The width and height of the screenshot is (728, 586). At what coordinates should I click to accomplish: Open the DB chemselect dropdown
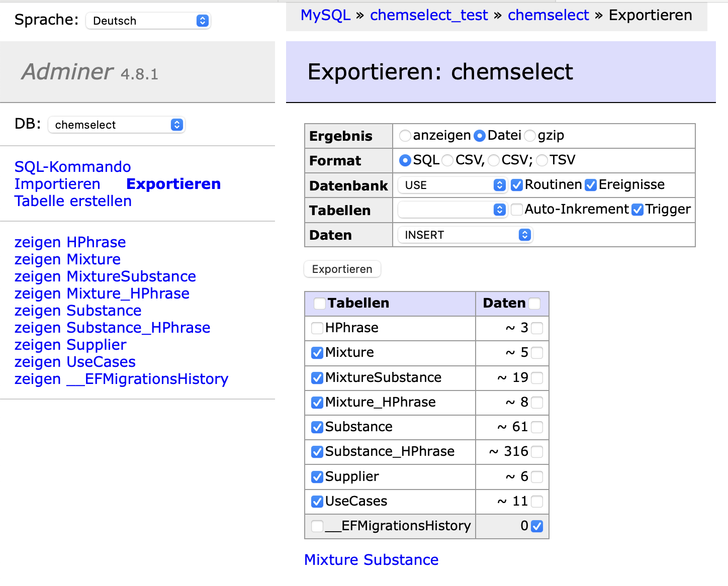[x=117, y=125]
